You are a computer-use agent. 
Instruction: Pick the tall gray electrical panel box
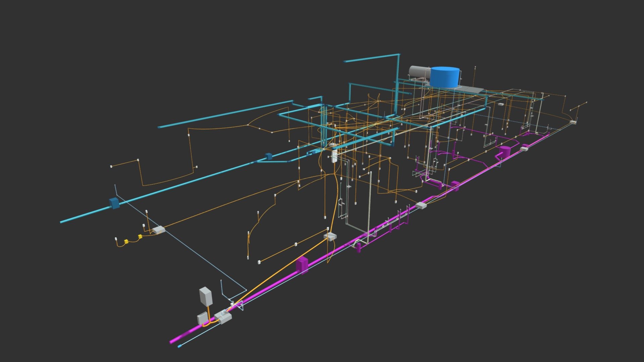tap(206, 296)
